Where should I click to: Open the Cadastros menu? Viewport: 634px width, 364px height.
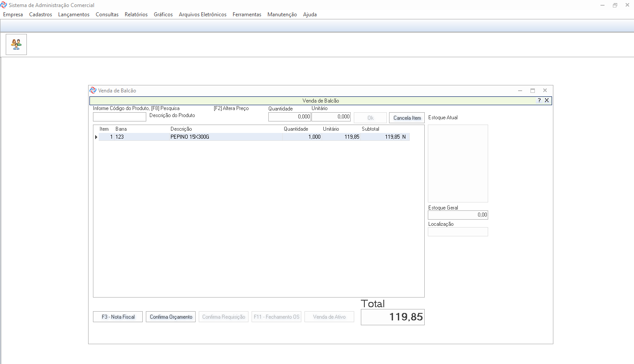tap(41, 15)
